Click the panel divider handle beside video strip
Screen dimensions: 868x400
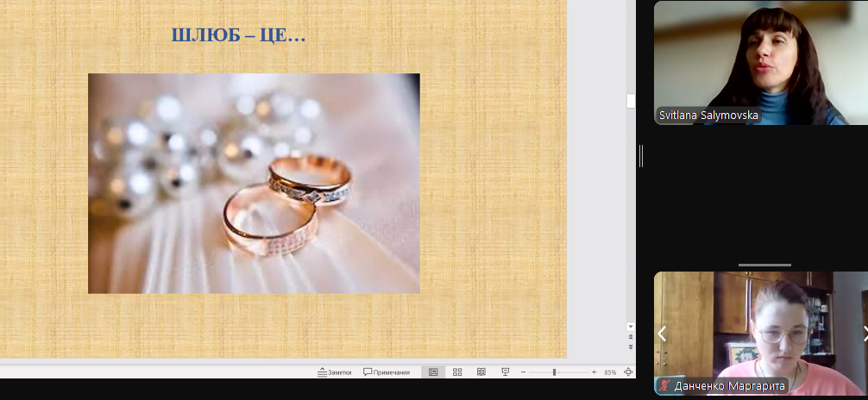tap(641, 156)
